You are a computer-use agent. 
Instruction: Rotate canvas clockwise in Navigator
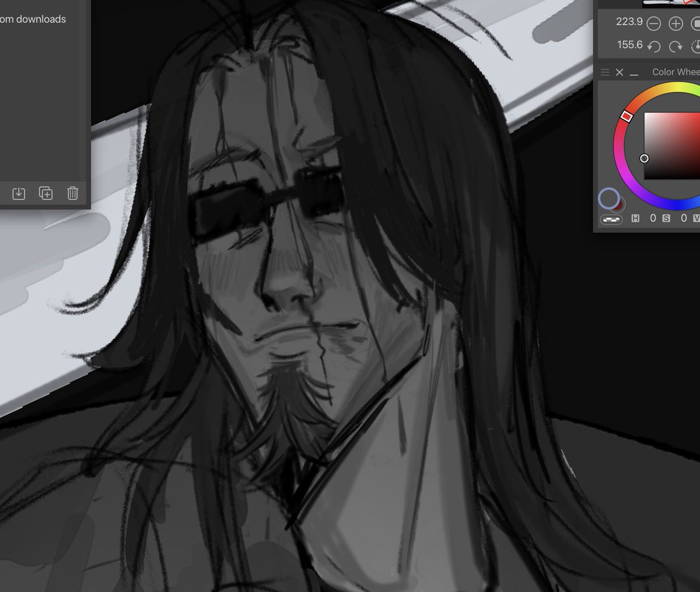tap(675, 45)
